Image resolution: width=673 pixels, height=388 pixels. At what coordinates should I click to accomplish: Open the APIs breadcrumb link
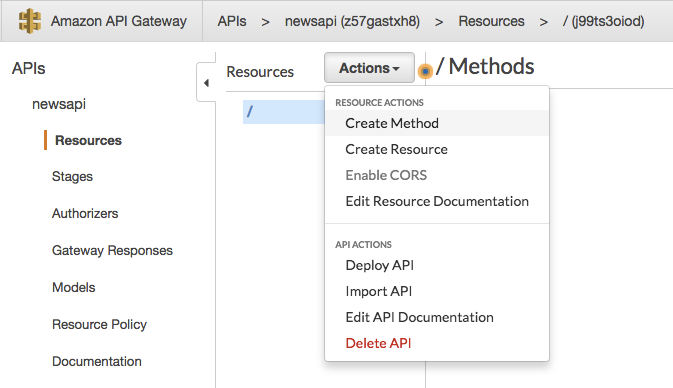pos(232,21)
